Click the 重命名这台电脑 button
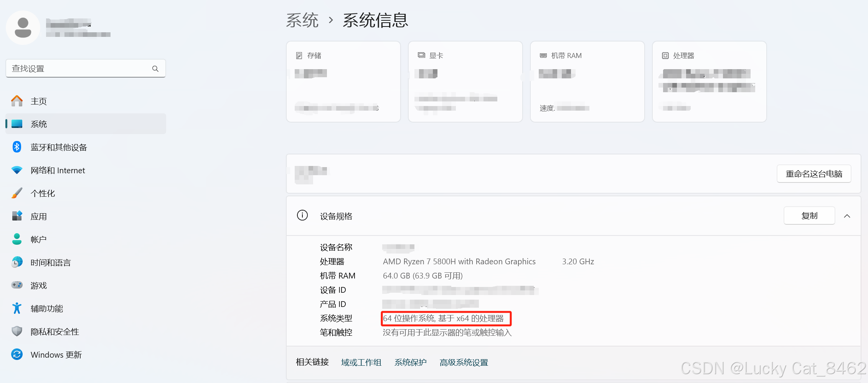Screen dimensions: 868x383 tap(814, 174)
